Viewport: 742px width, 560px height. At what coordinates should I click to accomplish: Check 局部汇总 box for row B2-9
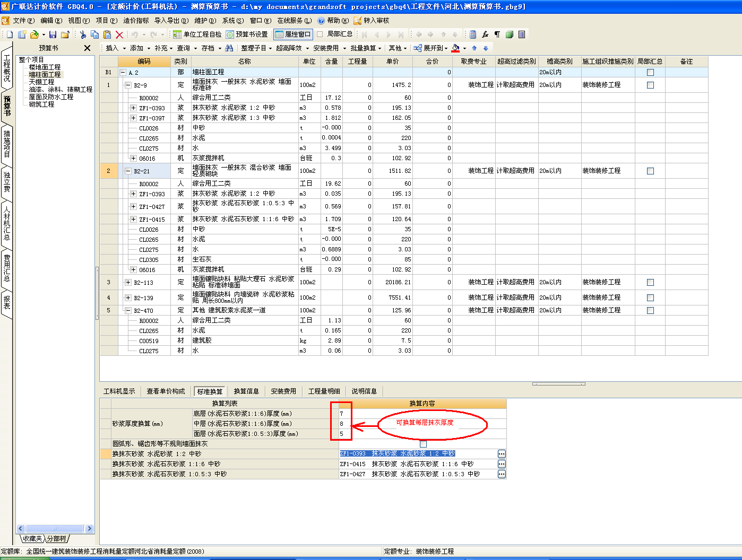[x=650, y=85]
